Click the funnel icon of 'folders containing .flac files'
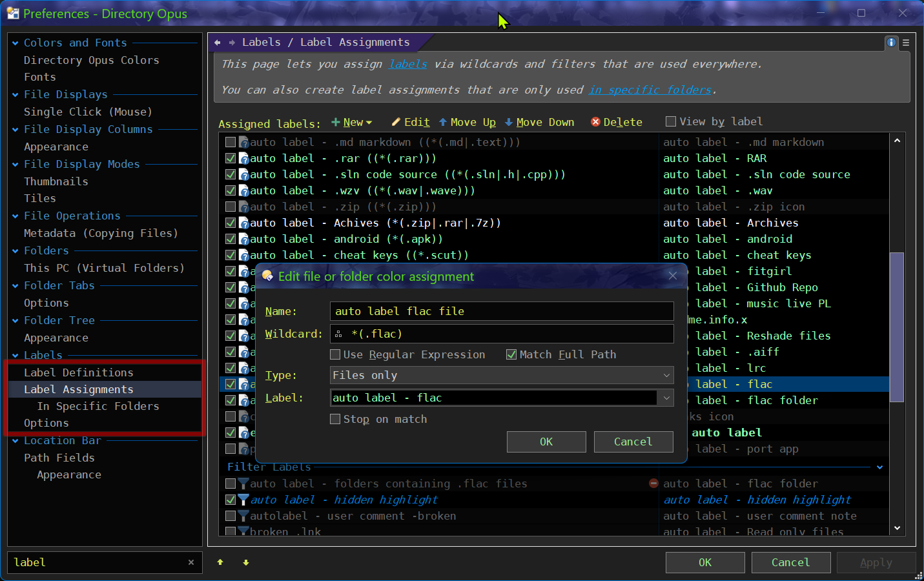The image size is (924, 581). [243, 484]
